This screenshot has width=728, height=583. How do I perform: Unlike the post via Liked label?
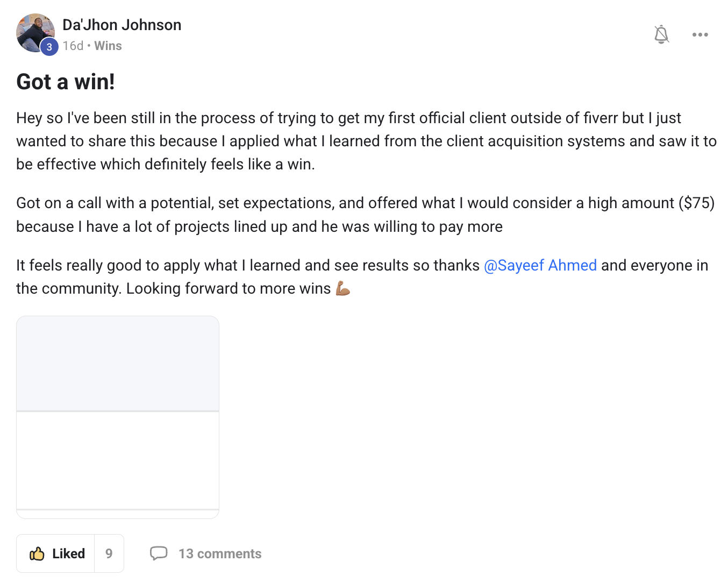(68, 553)
